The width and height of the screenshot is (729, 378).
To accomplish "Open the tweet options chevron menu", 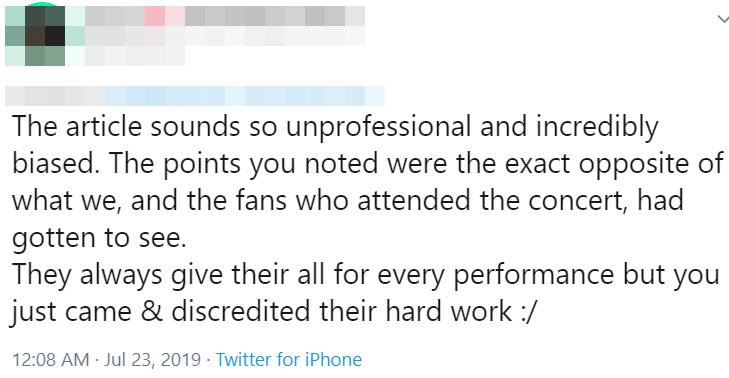I will coord(723,19).
